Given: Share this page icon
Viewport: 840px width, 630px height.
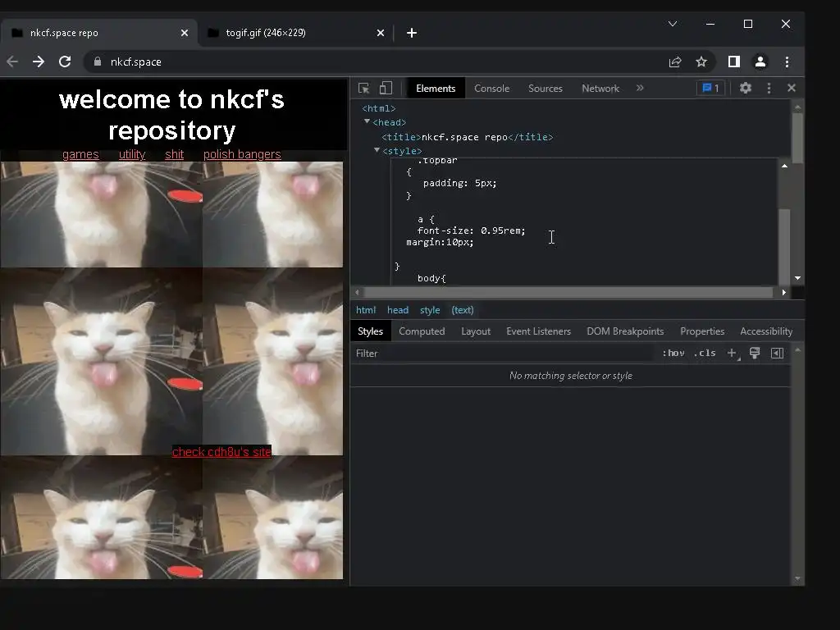Looking at the screenshot, I should coord(675,62).
